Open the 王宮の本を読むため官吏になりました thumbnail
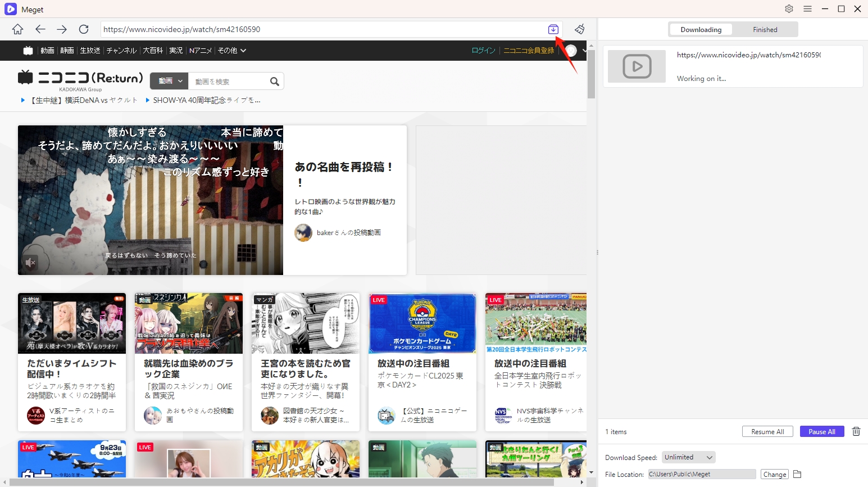Screen dimensions: 868x487 pyautogui.click(x=306, y=323)
